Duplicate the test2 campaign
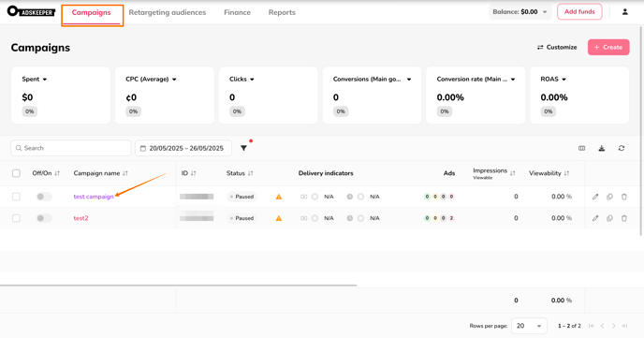 click(x=609, y=218)
